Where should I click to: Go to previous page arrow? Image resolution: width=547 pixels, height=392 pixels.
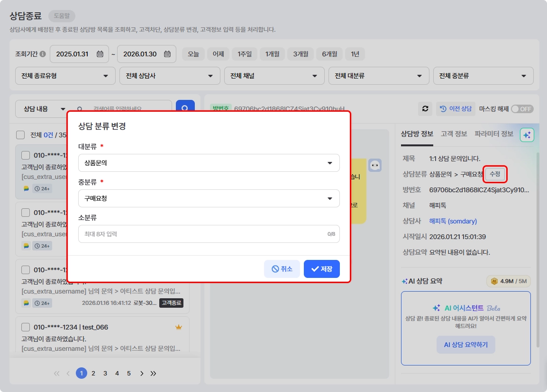68,373
